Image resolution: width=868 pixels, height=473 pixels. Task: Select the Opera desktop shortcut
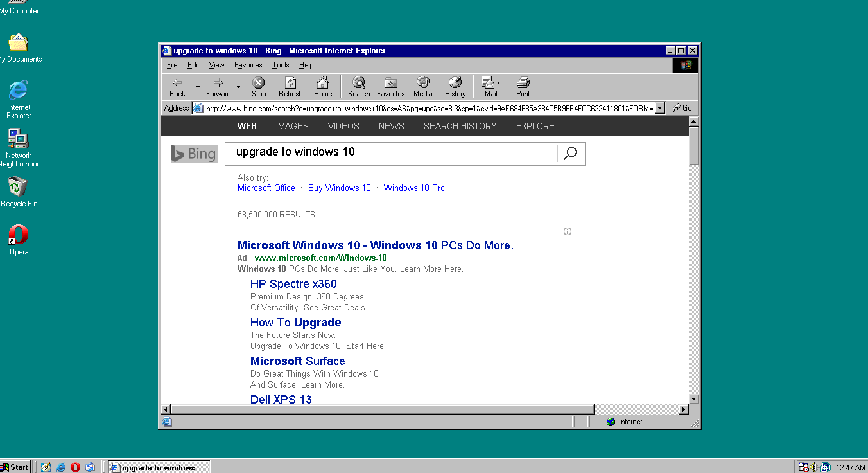click(x=19, y=240)
